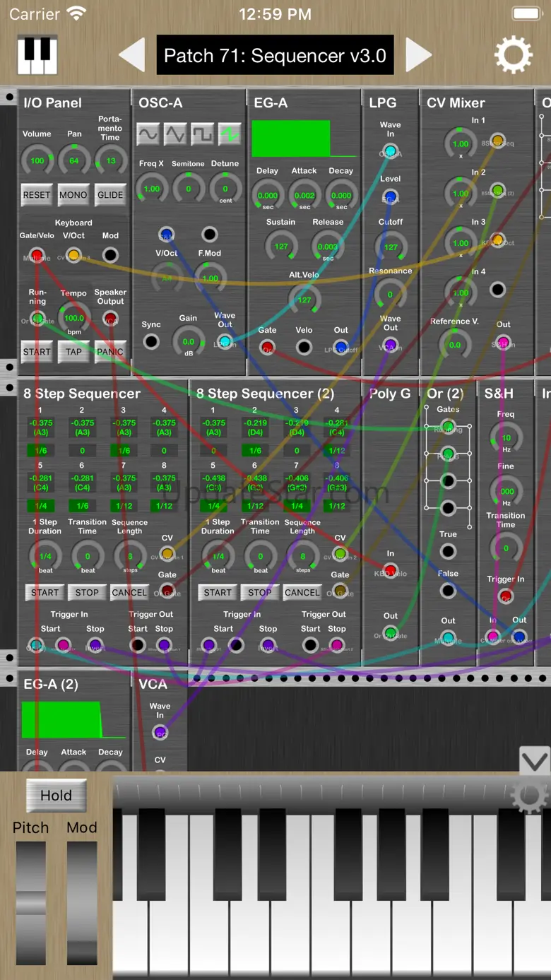Screen dimensions: 551x980
Task: Click the Attack knob in EG-A
Action: (x=304, y=196)
